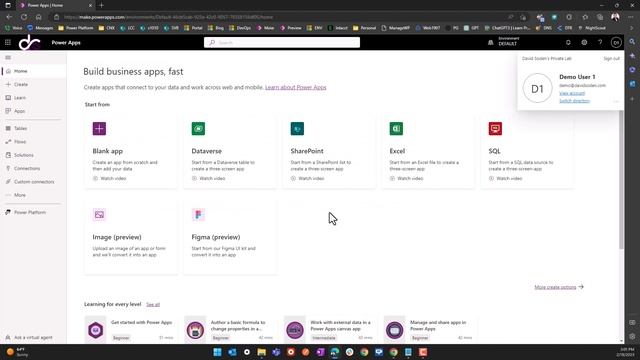Toggle the left navigation hamburger menu

pyautogui.click(x=8, y=58)
